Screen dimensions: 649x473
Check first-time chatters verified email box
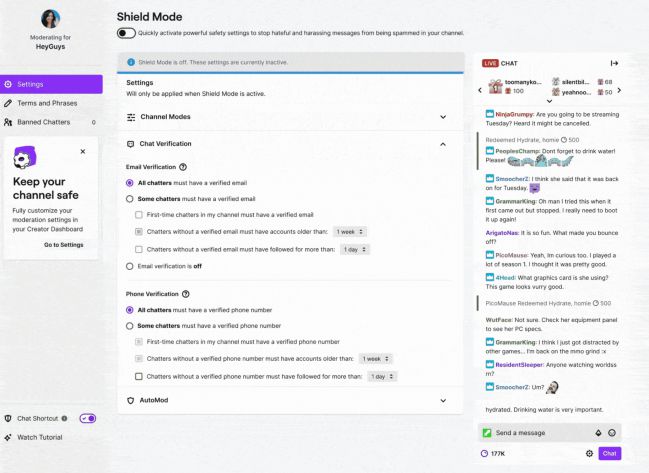tap(139, 215)
